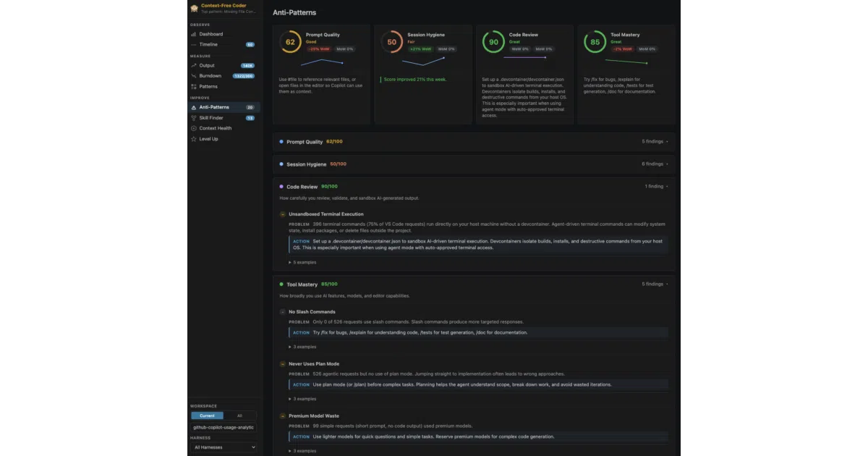Click the Tool Mastery sparkline chart
The width and height of the screenshot is (868, 456).
point(626,62)
